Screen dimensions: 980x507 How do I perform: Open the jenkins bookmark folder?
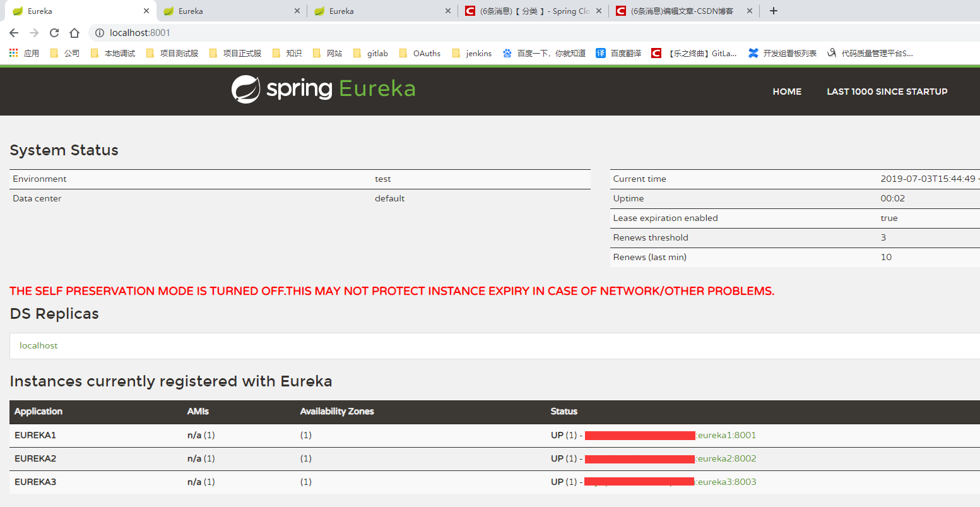[x=471, y=53]
